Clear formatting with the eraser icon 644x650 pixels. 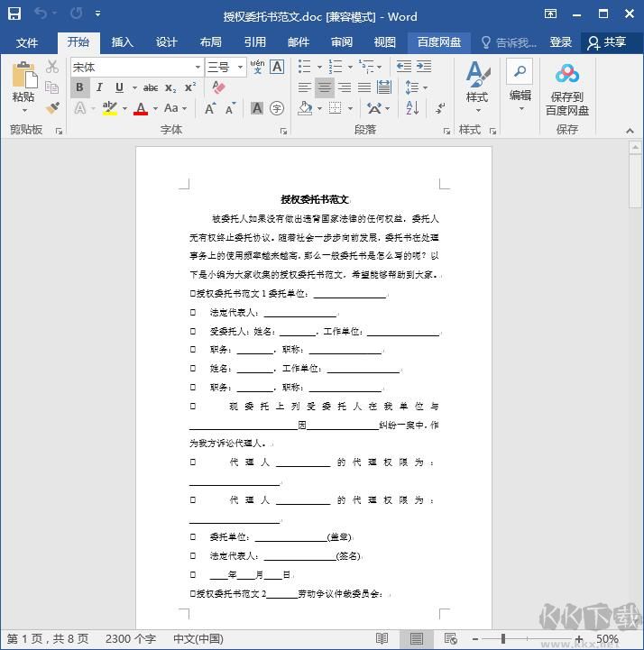tap(218, 87)
